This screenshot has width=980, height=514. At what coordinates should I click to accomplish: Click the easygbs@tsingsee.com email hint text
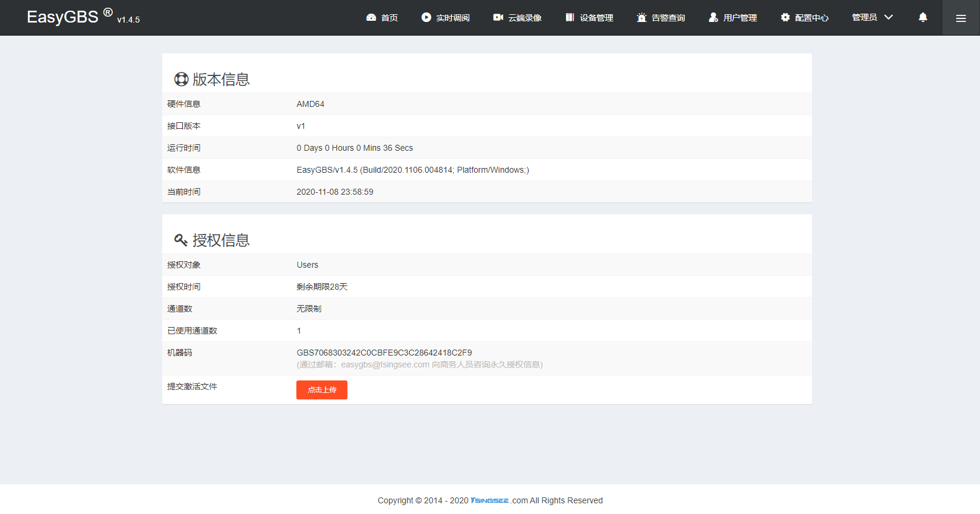pyautogui.click(x=419, y=364)
